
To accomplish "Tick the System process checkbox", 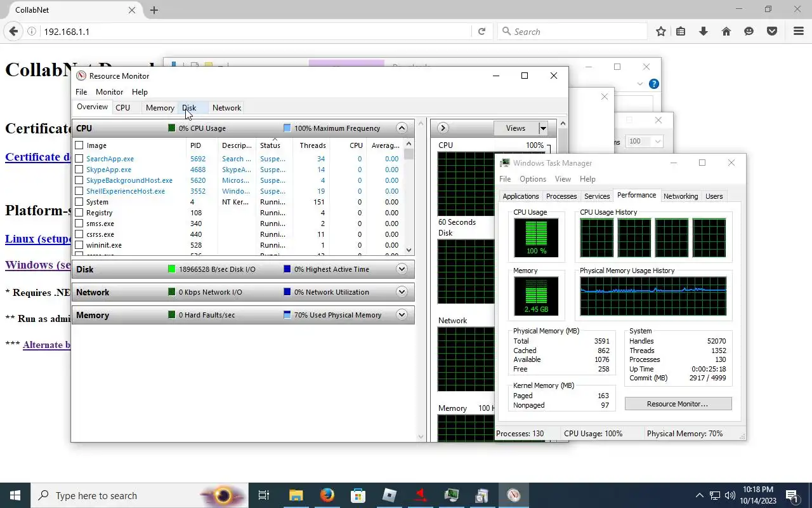I will 79,202.
